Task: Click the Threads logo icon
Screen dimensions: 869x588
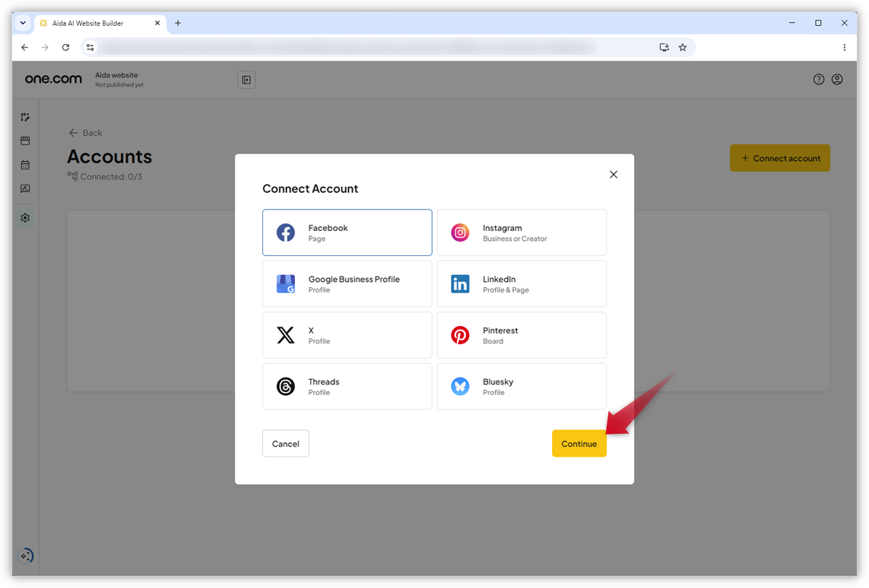Action: click(285, 387)
